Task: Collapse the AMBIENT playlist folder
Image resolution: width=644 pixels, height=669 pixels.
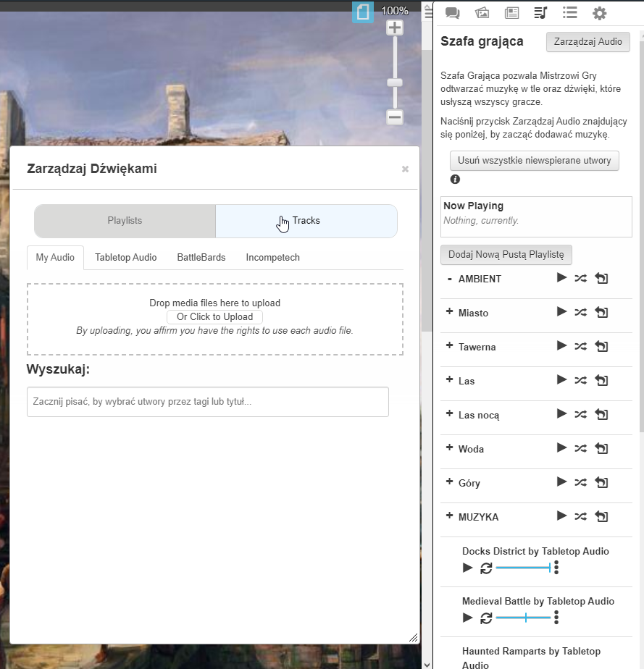Action: click(x=449, y=279)
